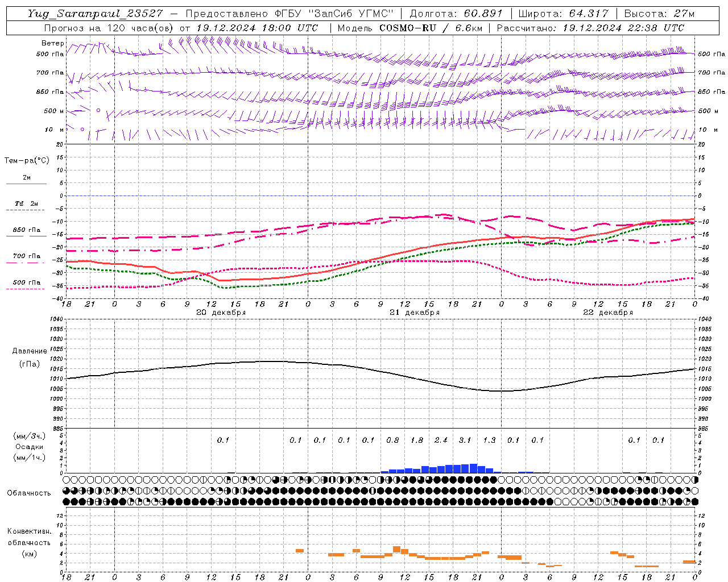Click the Рассчитано: 19.12.2024 22:38 UTC text
The image size is (728, 582).
590,28
